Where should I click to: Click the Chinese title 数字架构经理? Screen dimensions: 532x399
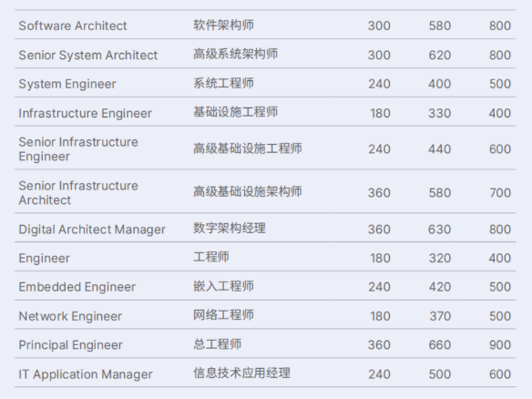[x=230, y=228]
